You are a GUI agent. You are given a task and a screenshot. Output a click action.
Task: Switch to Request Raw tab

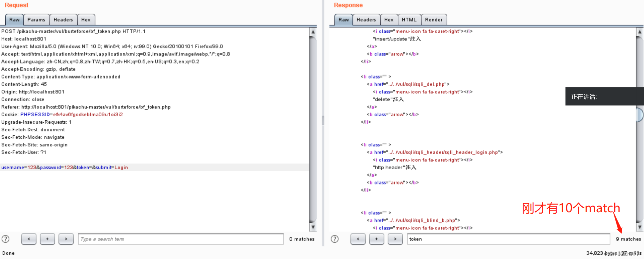[x=14, y=20]
